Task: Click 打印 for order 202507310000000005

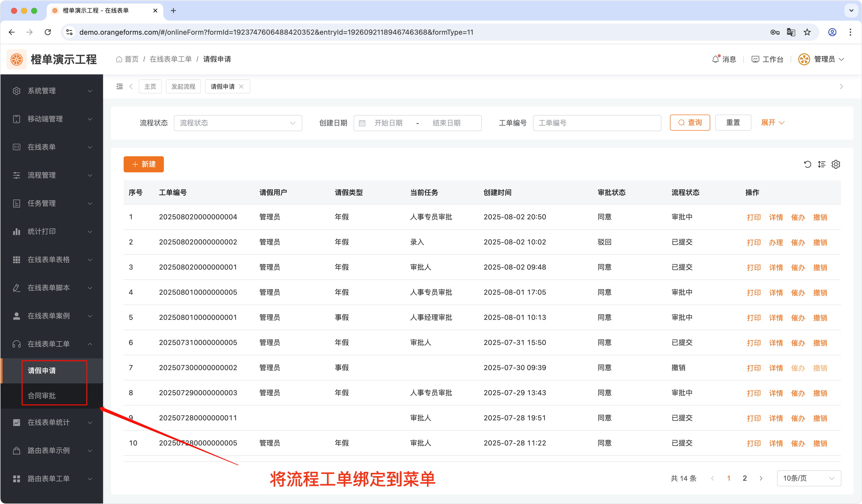Action: pyautogui.click(x=754, y=343)
